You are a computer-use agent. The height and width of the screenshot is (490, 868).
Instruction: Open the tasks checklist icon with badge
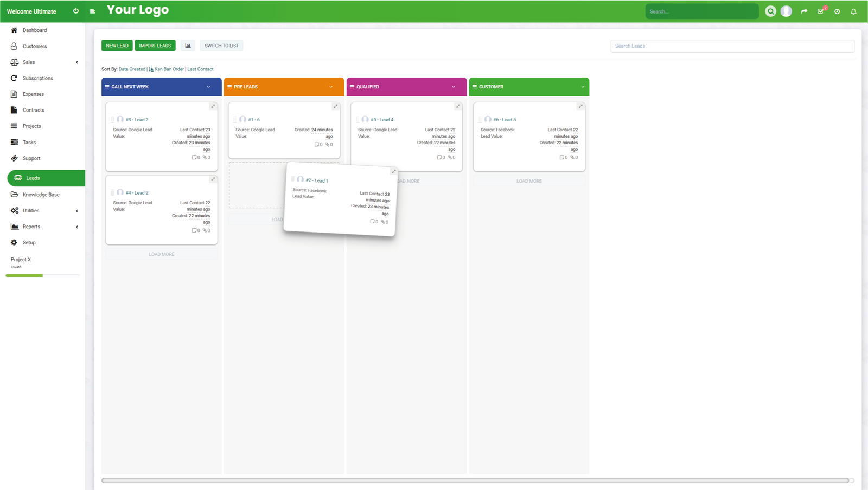[x=821, y=11]
